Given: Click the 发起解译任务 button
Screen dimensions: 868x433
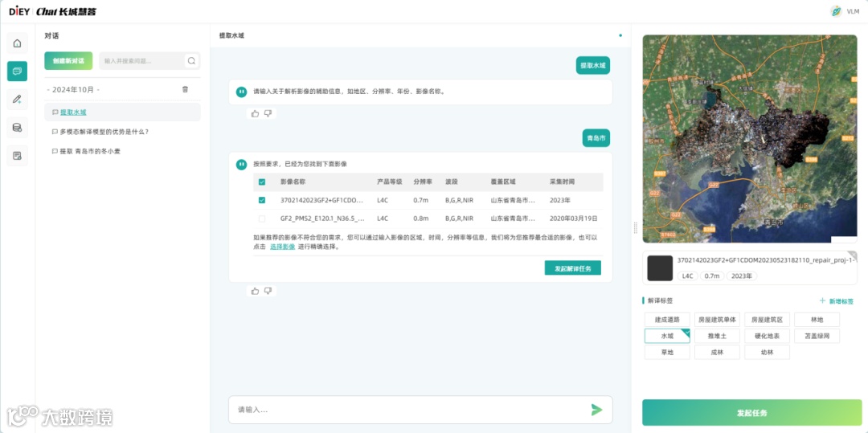Looking at the screenshot, I should [572, 268].
